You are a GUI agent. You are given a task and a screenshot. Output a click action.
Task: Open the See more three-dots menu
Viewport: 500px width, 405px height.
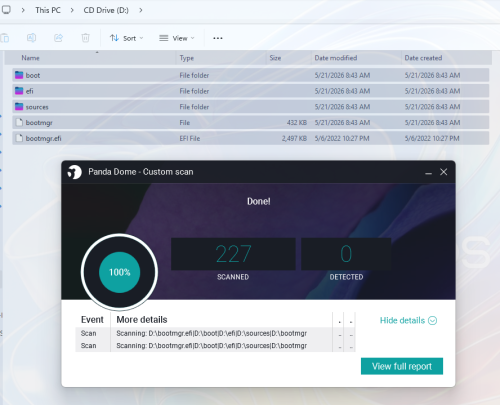pos(218,38)
